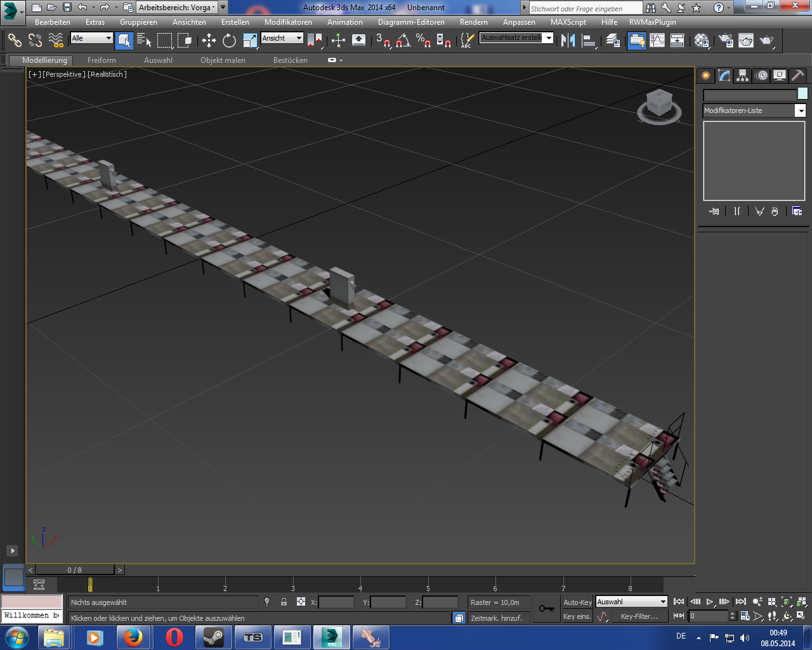Click the object color swatch
The width and height of the screenshot is (812, 650).
(802, 94)
